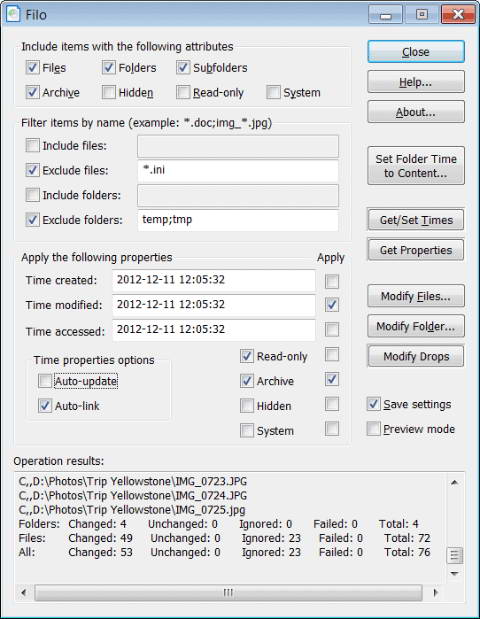Click the Exclude folders text field
Viewport: 480px width, 619px height.
(x=238, y=220)
